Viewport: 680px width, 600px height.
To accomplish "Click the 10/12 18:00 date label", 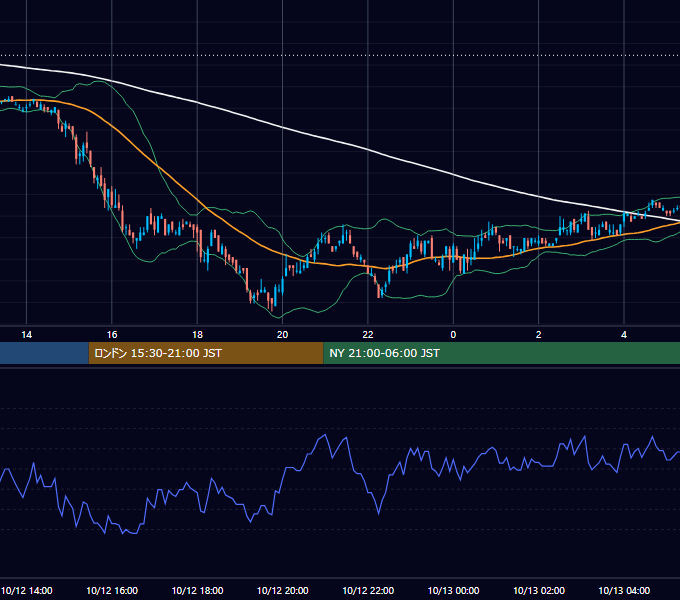I will point(197,590).
